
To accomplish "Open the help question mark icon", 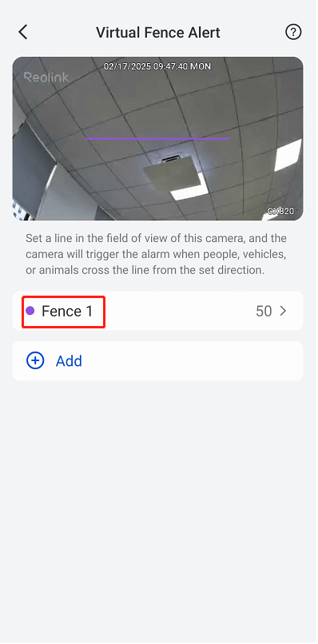I will tap(293, 32).
